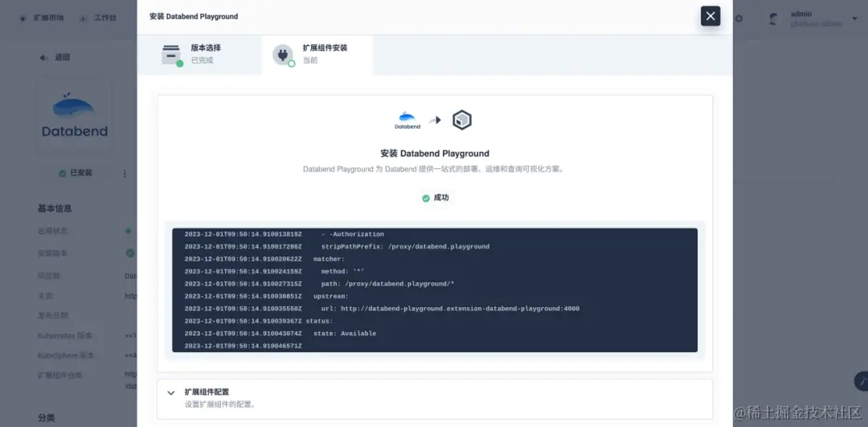Click the 成功 status label
This screenshot has height=427, width=868.
coord(441,198)
